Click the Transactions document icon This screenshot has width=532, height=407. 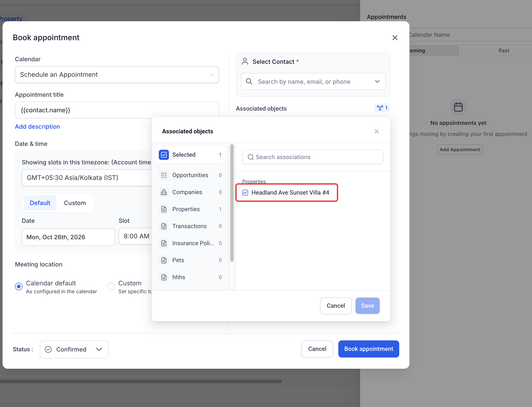click(164, 226)
